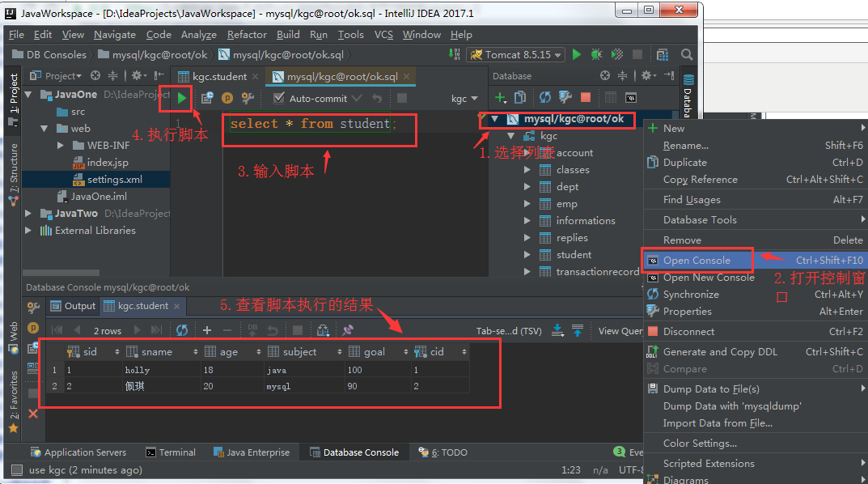The image size is (868, 484).
Task: Open the kgc schema dropdown
Action: coord(464,99)
